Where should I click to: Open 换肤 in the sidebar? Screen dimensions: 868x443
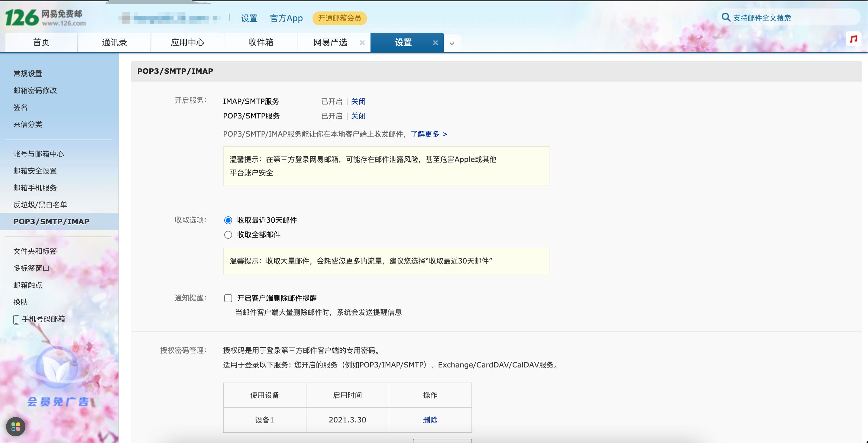(21, 302)
